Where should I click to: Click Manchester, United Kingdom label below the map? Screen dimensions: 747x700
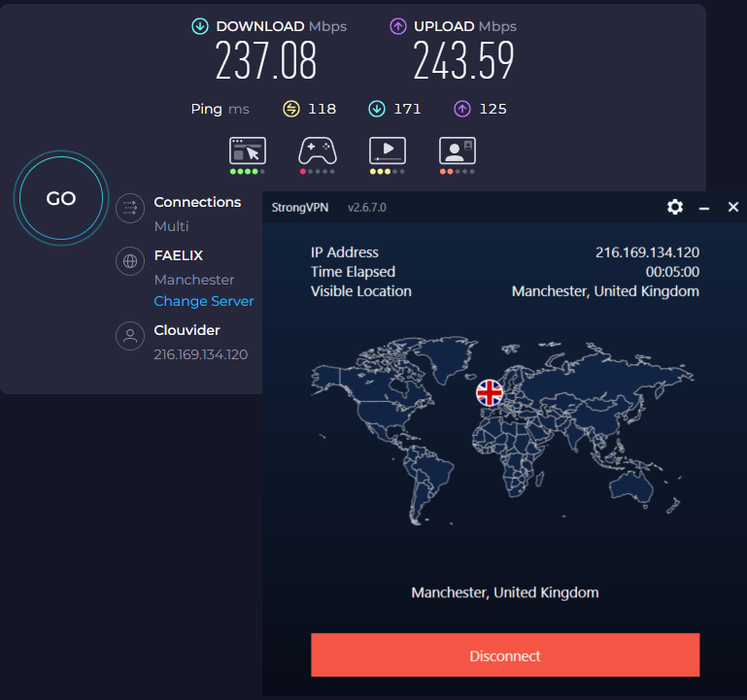click(505, 592)
